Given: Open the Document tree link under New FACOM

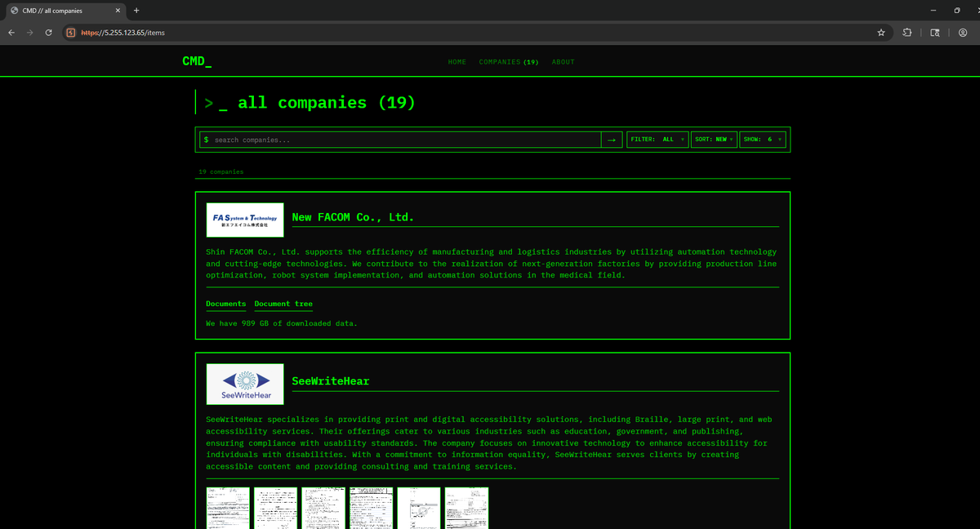Looking at the screenshot, I should pyautogui.click(x=283, y=304).
